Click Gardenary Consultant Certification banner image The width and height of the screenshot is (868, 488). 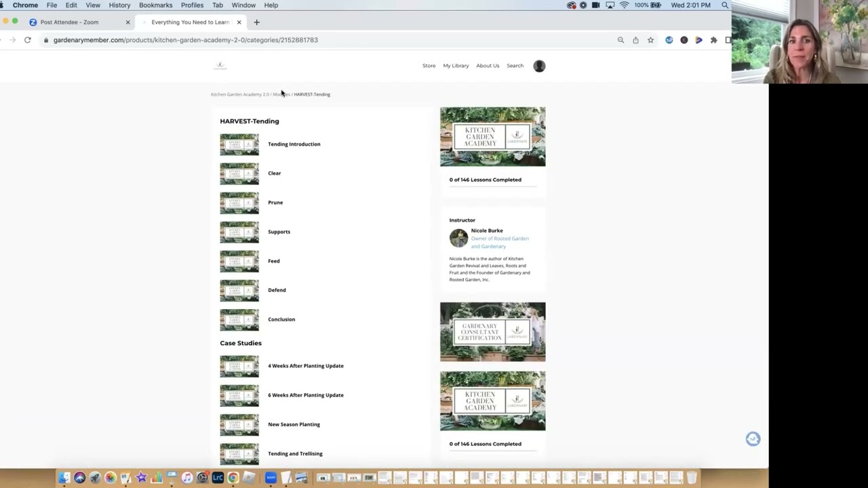[x=492, y=332]
